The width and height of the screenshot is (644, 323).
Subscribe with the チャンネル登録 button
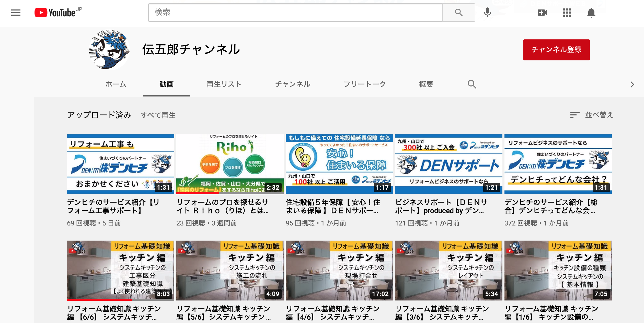(x=556, y=50)
